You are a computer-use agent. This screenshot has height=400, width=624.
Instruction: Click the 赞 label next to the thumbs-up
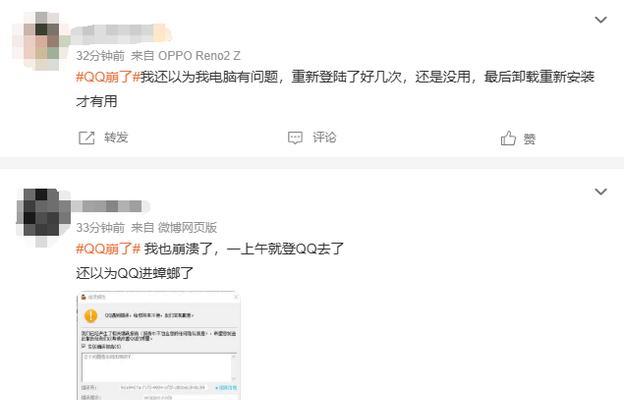coord(530,139)
